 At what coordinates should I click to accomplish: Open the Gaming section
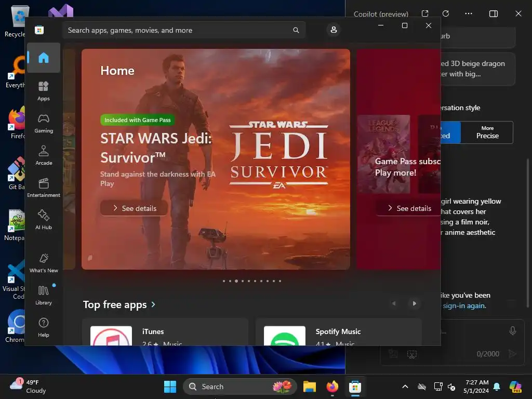[x=44, y=124]
